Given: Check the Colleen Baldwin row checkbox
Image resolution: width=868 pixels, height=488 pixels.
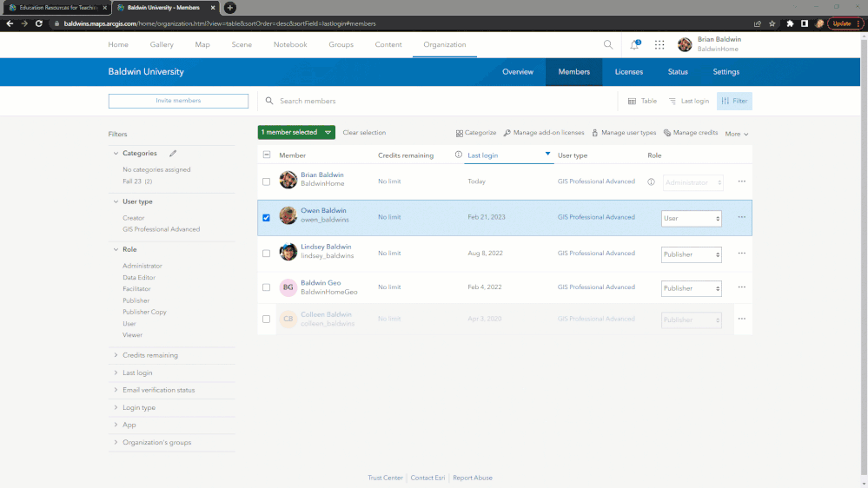Looking at the screenshot, I should click(x=266, y=319).
